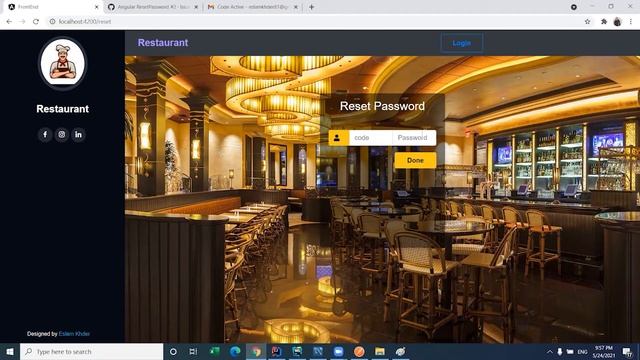Viewport: 640px width, 360px height.
Task: Open Task View on taskbar
Action: (193, 351)
